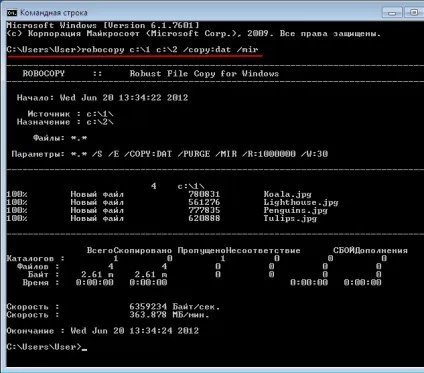This screenshot has height=373, width=424.
Task: Click the 'Файлов :' row label
Action: [38, 266]
